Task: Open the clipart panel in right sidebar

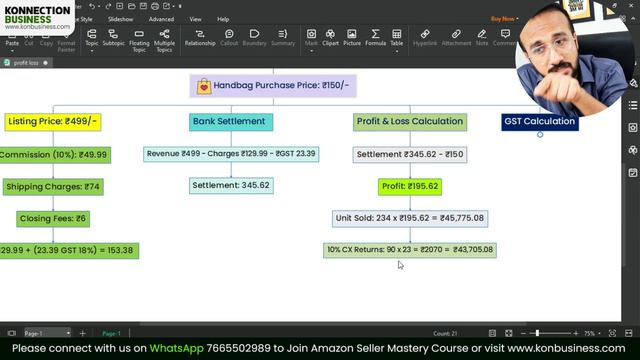Action: 633,150
